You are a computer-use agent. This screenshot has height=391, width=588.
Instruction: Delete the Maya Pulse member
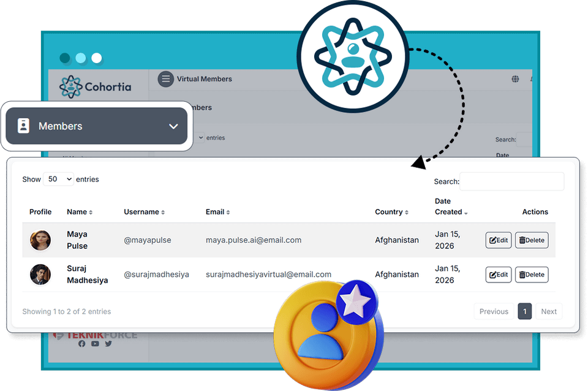click(532, 240)
